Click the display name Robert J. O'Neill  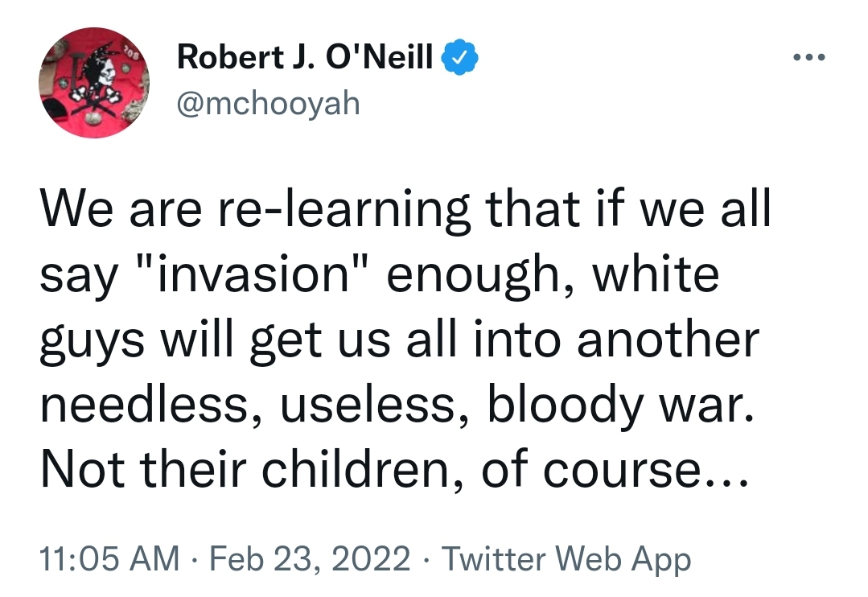[x=306, y=58]
